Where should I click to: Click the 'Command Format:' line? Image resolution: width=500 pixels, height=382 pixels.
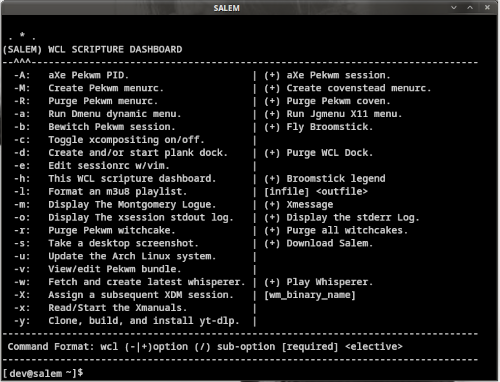coord(205,347)
